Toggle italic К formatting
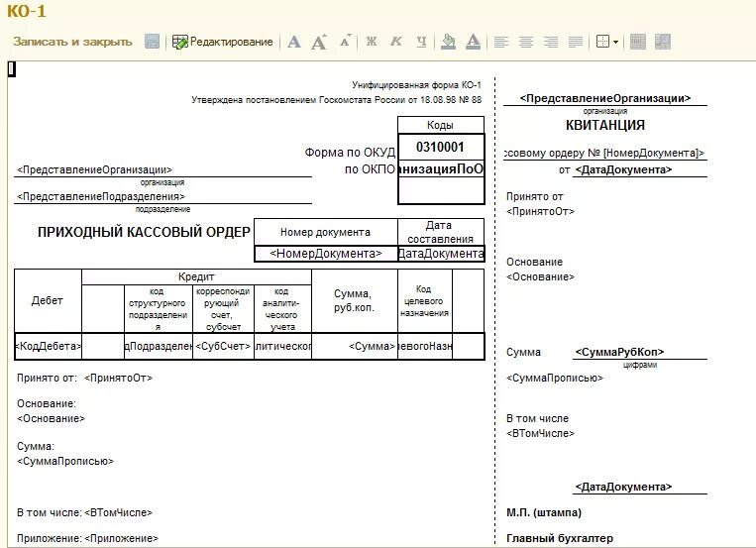756x548 pixels. (396, 42)
